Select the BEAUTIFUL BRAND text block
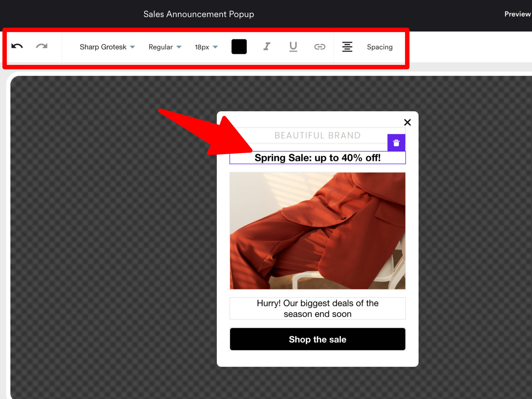This screenshot has width=532, height=399. (x=317, y=135)
